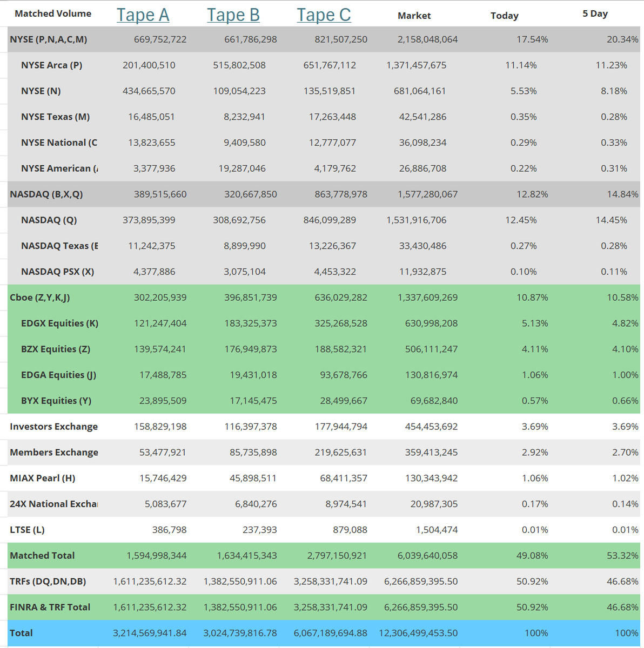Click Matched Total Market value 6,039,640,058
644x648 pixels.
click(x=428, y=556)
